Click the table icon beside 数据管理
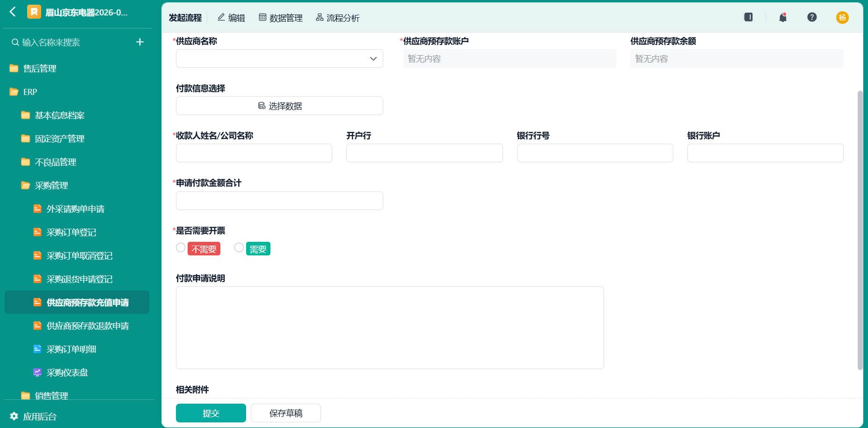This screenshot has height=428, width=868. click(263, 17)
